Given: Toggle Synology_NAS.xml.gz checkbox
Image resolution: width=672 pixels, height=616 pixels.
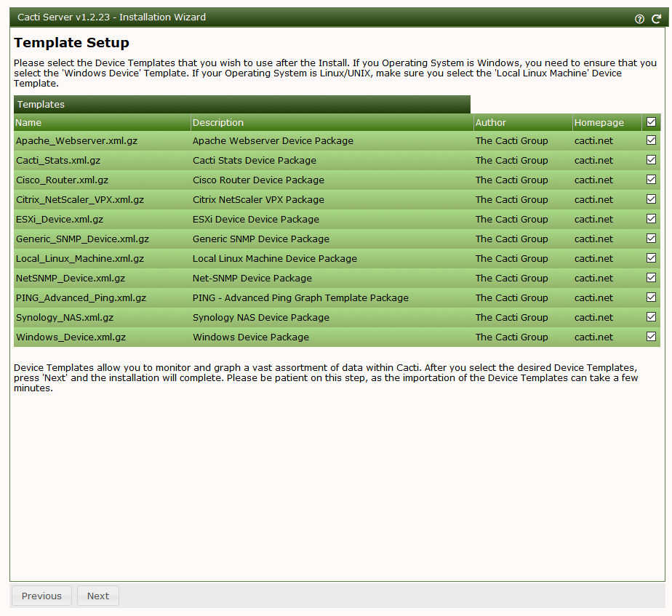Looking at the screenshot, I should (x=651, y=317).
